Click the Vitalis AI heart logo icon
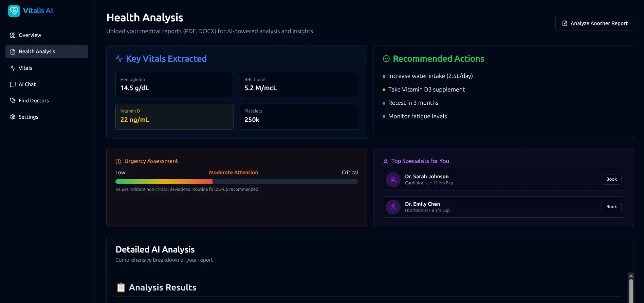 pos(14,11)
